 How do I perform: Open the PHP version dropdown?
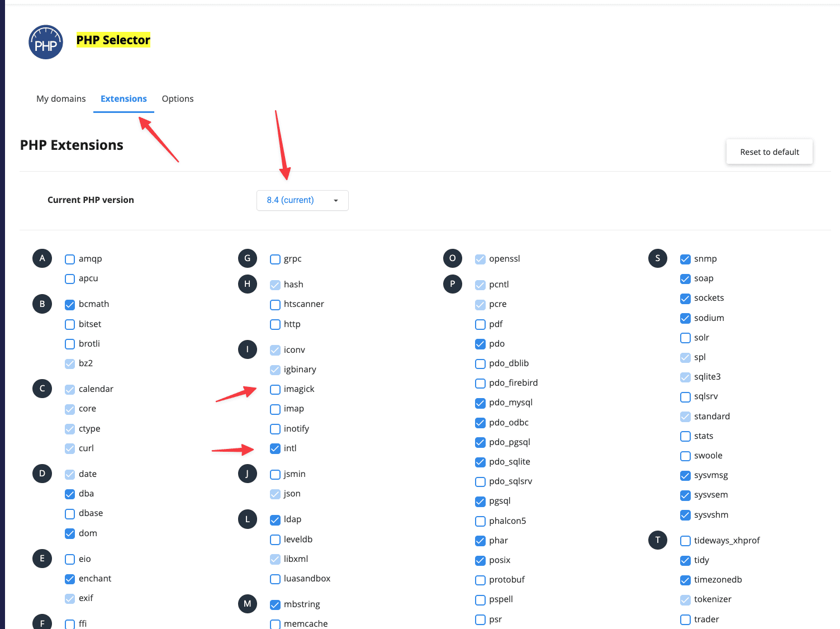tap(302, 200)
